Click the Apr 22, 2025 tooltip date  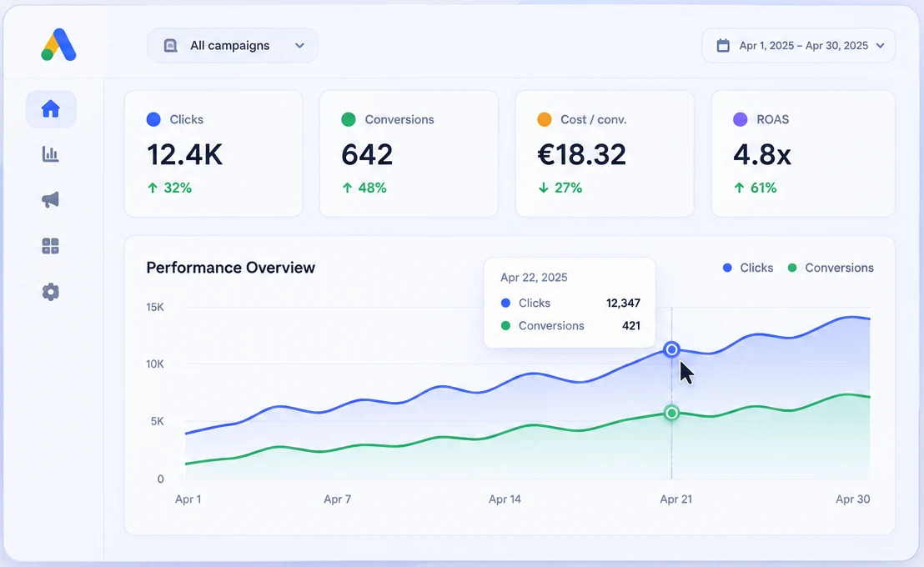(x=534, y=278)
